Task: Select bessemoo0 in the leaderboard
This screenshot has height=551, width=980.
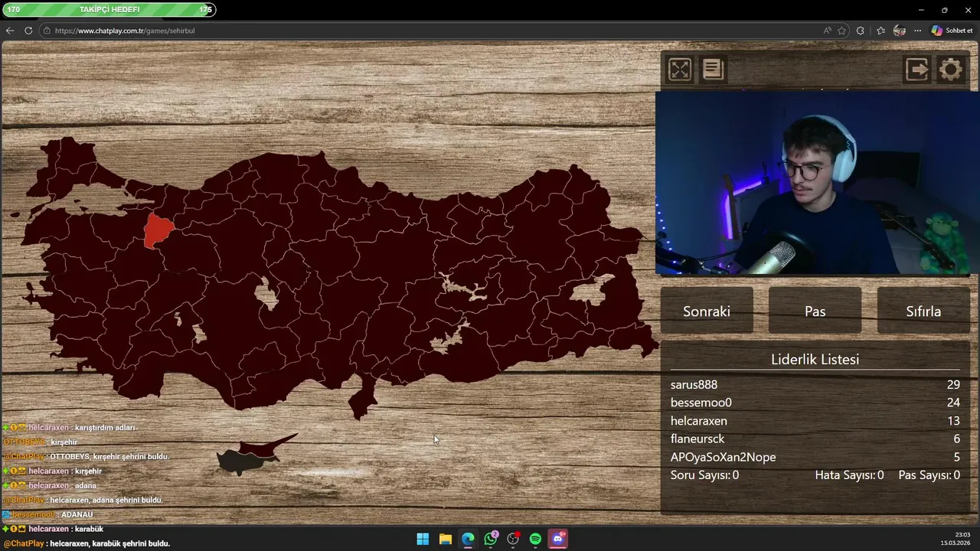Action: tap(701, 403)
